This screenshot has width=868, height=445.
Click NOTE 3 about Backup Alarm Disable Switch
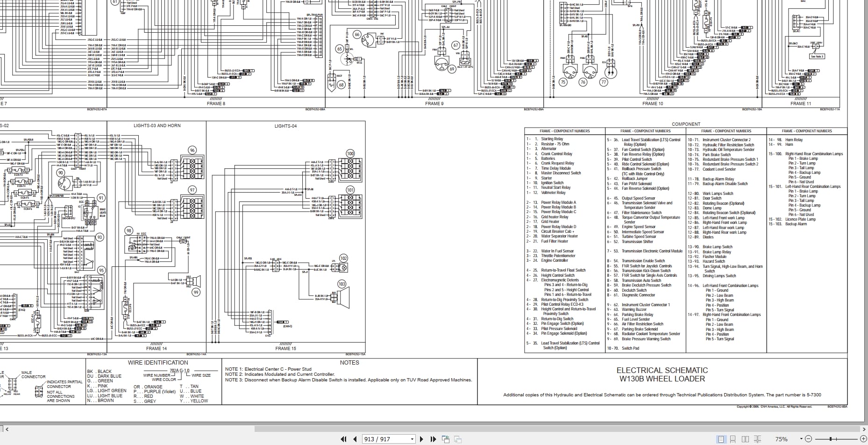click(x=349, y=380)
